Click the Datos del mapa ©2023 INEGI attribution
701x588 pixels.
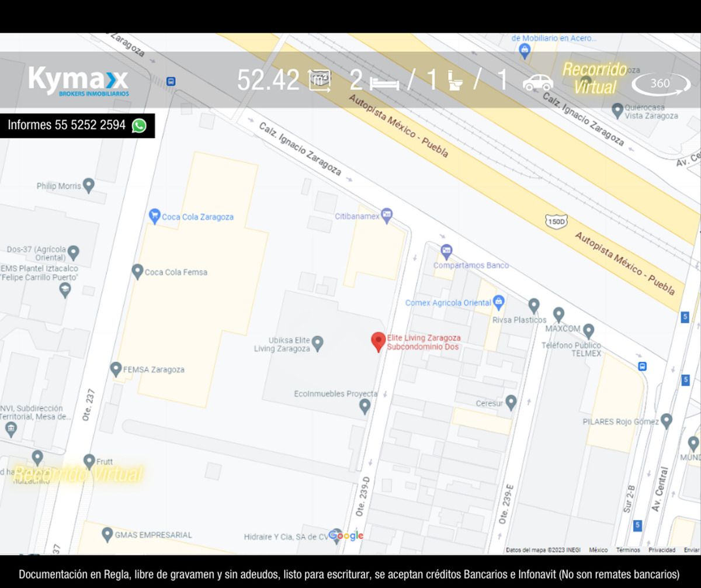(x=543, y=550)
